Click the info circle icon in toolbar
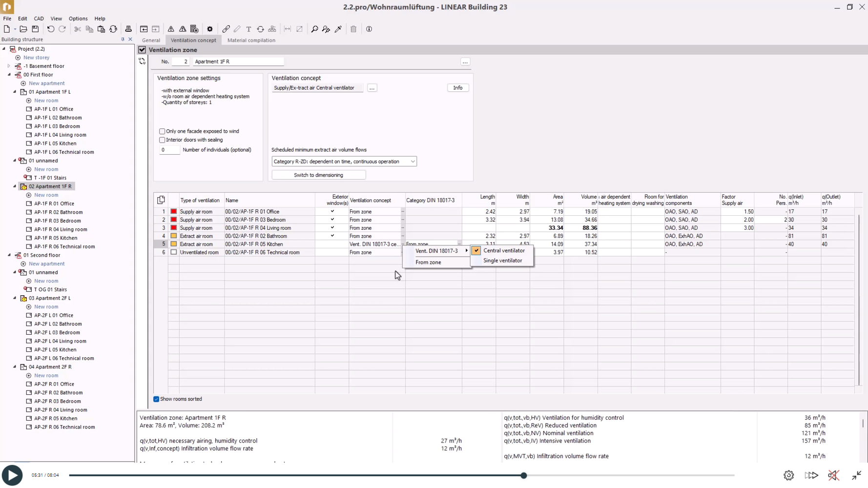 [369, 29]
